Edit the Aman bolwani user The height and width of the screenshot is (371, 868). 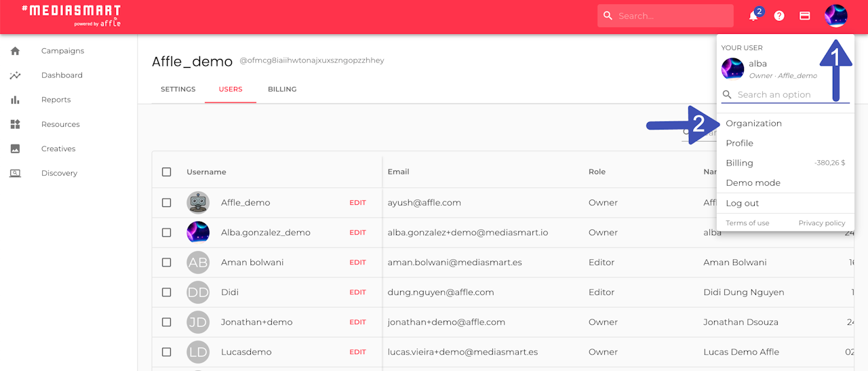[357, 262]
